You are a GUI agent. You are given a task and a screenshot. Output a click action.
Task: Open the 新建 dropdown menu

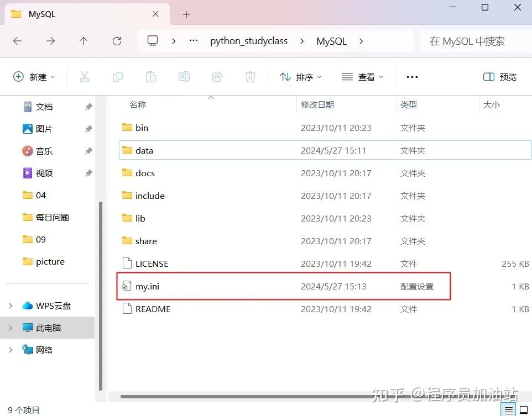pyautogui.click(x=34, y=77)
